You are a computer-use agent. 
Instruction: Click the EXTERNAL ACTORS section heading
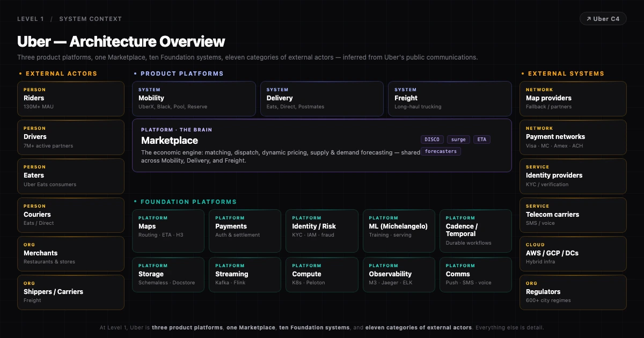click(x=61, y=74)
